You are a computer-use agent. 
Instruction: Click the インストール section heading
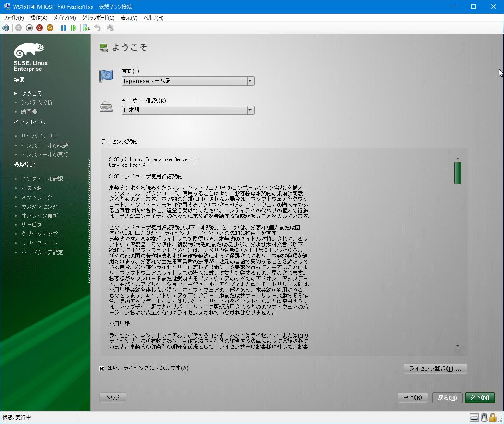pos(30,122)
